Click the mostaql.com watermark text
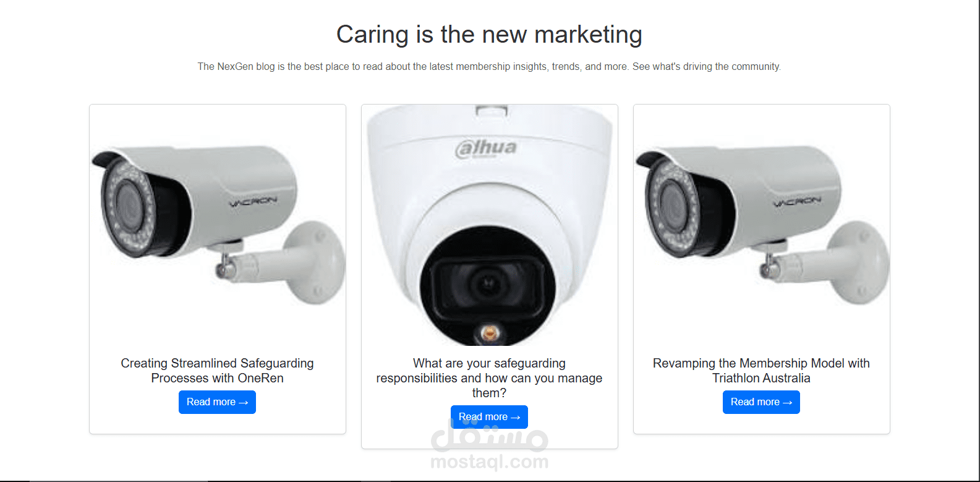This screenshot has height=482, width=980. pos(489,462)
